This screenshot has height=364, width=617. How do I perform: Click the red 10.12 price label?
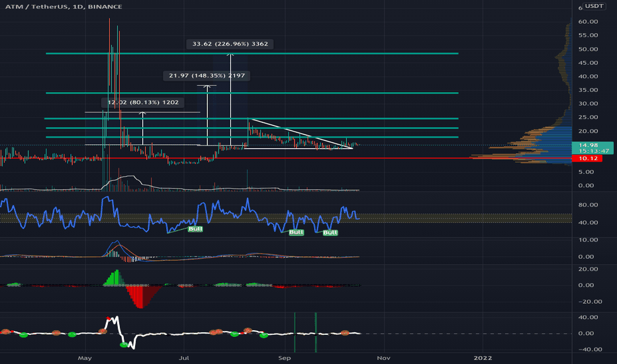(x=587, y=158)
